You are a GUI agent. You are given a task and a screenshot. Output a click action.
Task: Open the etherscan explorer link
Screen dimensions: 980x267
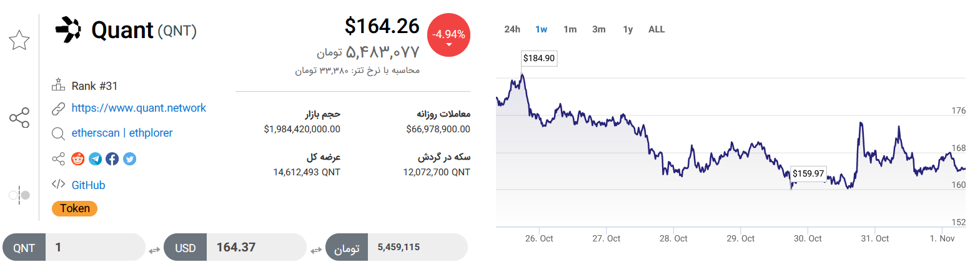click(x=96, y=133)
